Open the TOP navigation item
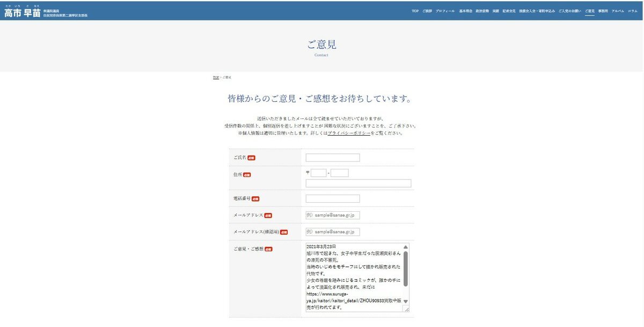Screen dimensions: 644x327 pos(415,11)
